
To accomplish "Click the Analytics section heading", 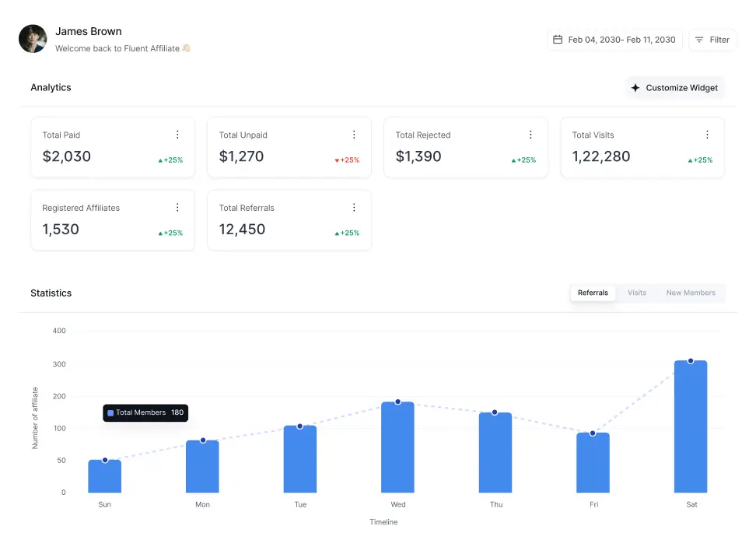I will pyautogui.click(x=51, y=87).
